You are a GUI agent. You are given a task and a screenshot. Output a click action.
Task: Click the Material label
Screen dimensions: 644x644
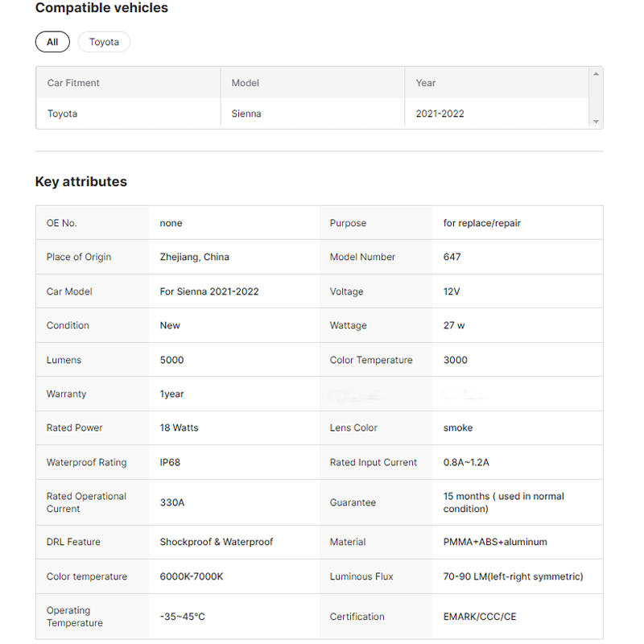pyautogui.click(x=348, y=542)
